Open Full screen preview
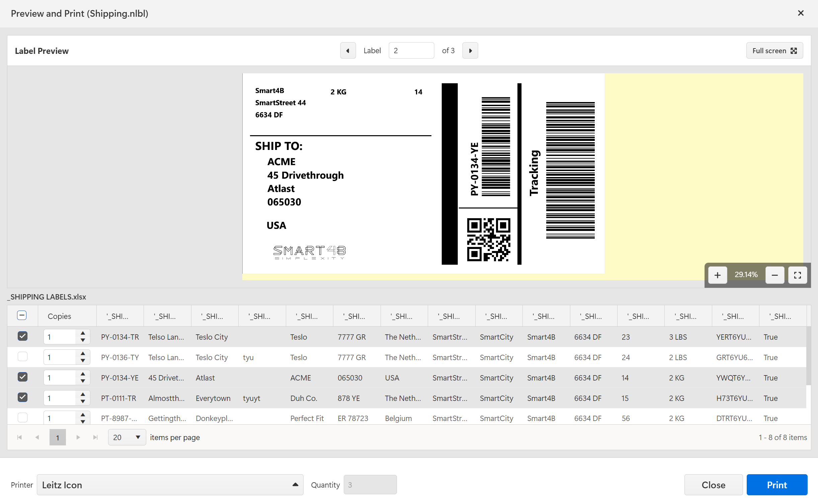The width and height of the screenshot is (818, 504). pyautogui.click(x=774, y=51)
